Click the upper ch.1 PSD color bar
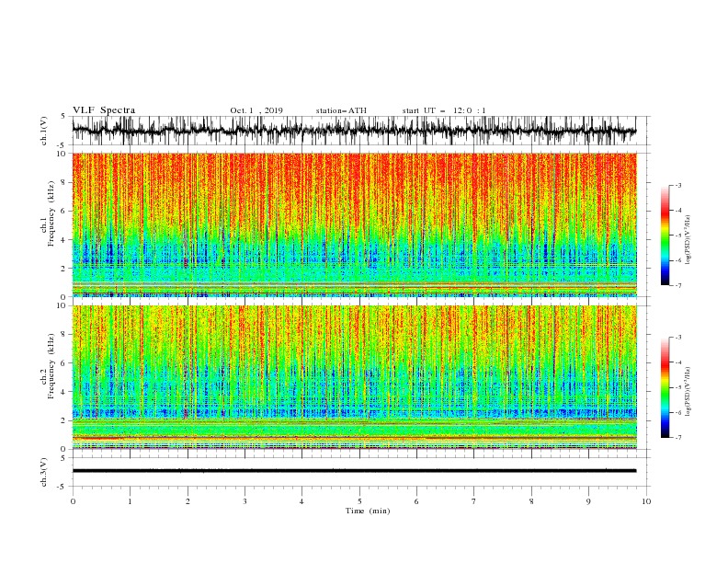The width and height of the screenshot is (728, 563). [x=665, y=236]
